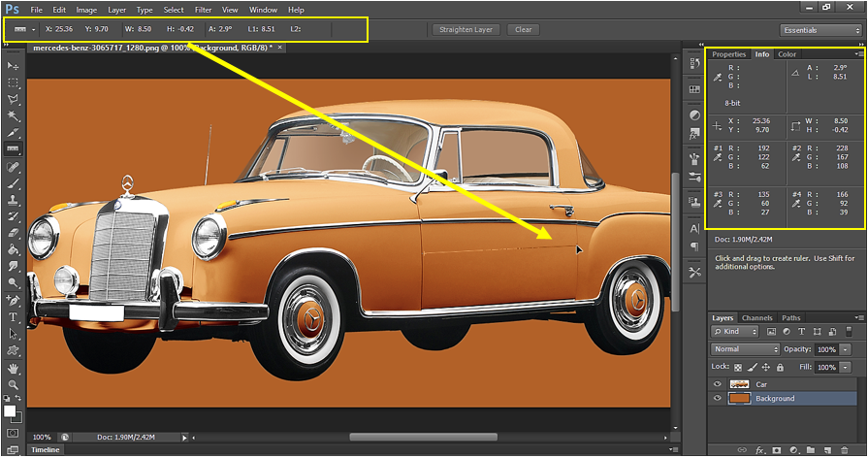The width and height of the screenshot is (868, 458).
Task: Open the Normal blend mode dropdown
Action: pyautogui.click(x=745, y=349)
